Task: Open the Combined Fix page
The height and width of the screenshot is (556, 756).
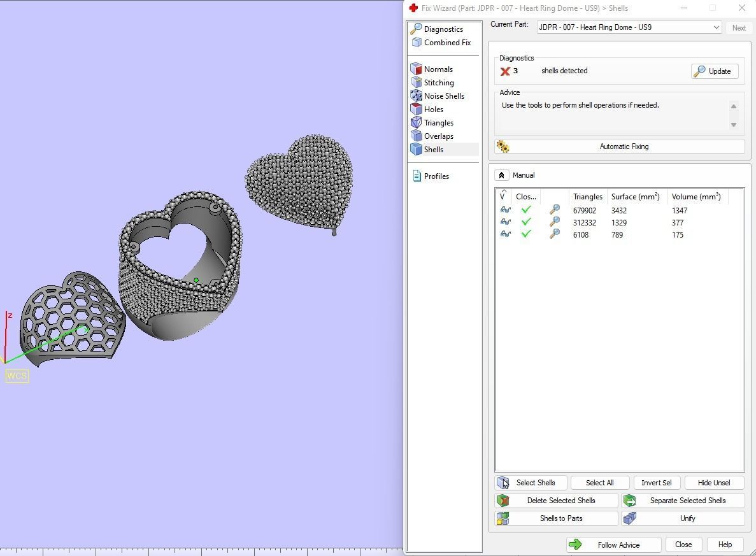Action: (447, 43)
